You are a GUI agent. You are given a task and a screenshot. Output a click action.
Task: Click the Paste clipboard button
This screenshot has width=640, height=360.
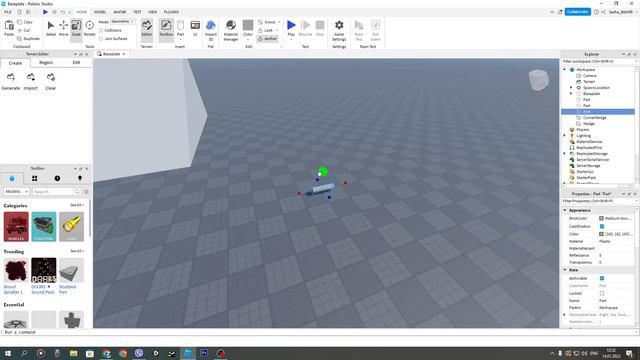[x=9, y=29]
